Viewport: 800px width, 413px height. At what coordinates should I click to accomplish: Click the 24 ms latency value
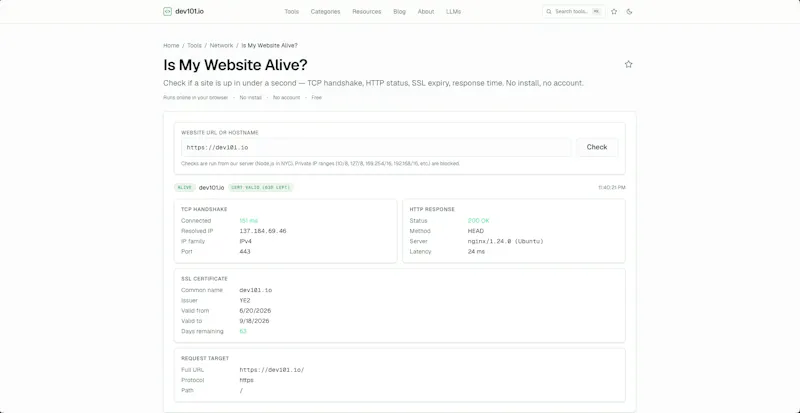476,252
